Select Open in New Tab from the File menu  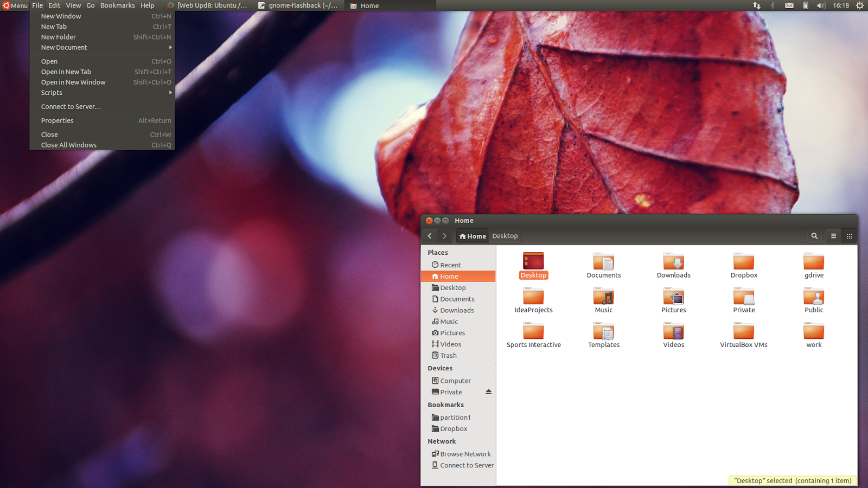click(66, 72)
